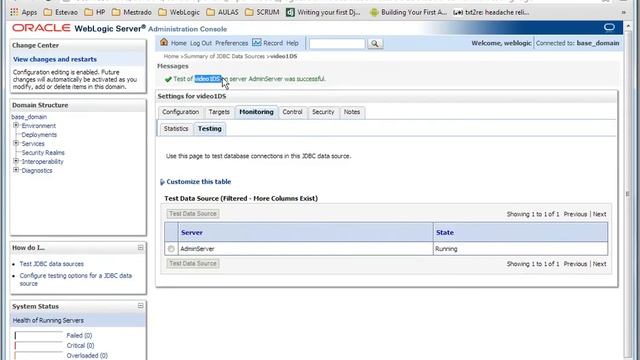Click the Critical (0) status link
The height and width of the screenshot is (360, 640).
pos(80,346)
